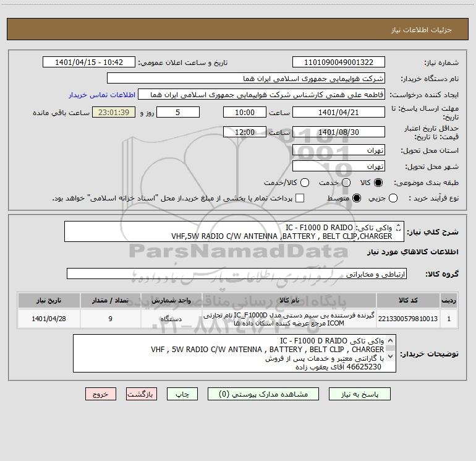476x461 pixels.
Task: Click section heading اطلاعات کالاهای مورد نیاز
Action: tap(412, 252)
